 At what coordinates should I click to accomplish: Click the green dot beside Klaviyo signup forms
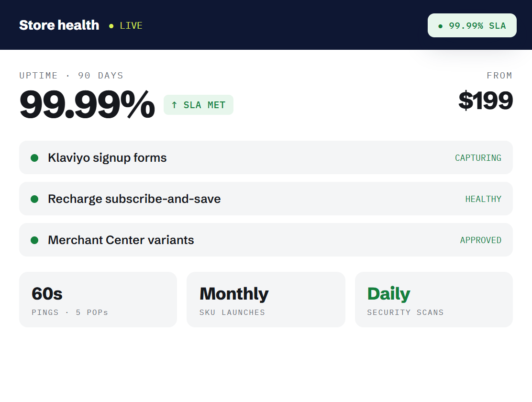click(x=34, y=158)
